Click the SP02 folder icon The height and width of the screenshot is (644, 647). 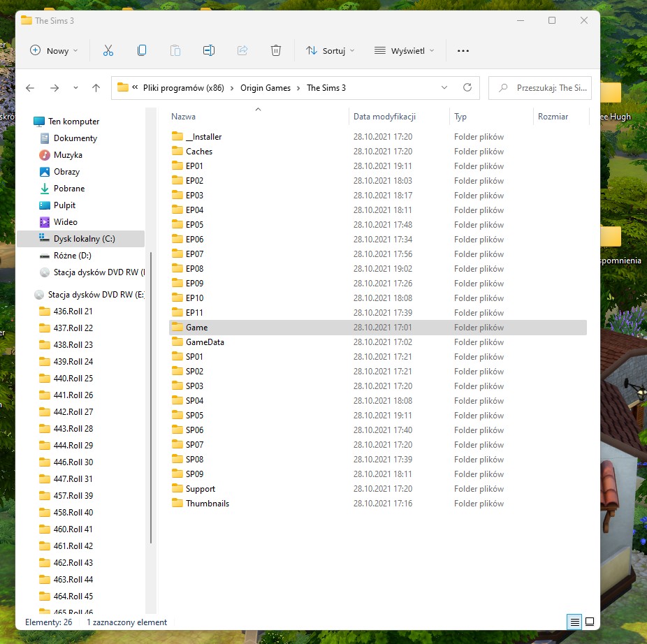pyautogui.click(x=177, y=372)
